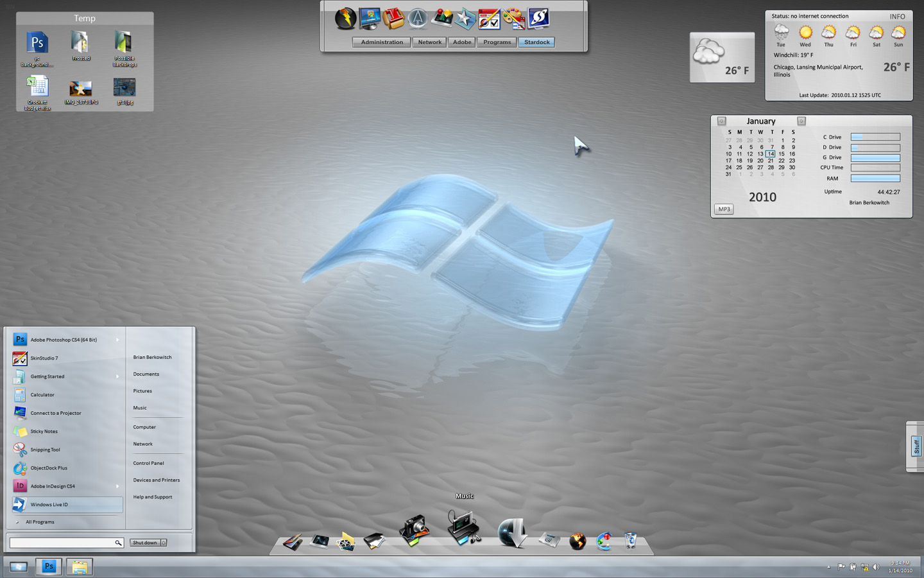Click the small weather cloud 26° F widget
924x578 pixels.
(x=722, y=57)
